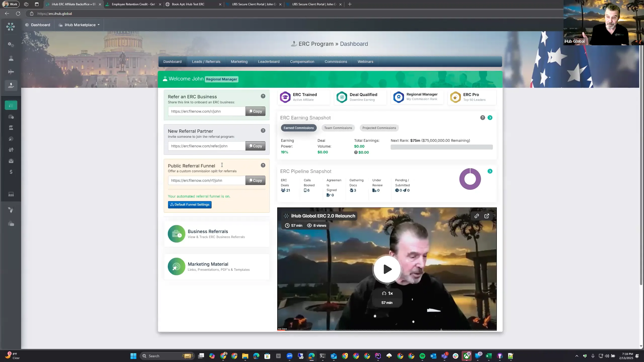Viewport: 644px width, 362px height.
Task: Open the Compensation navigation tab
Action: click(x=302, y=61)
